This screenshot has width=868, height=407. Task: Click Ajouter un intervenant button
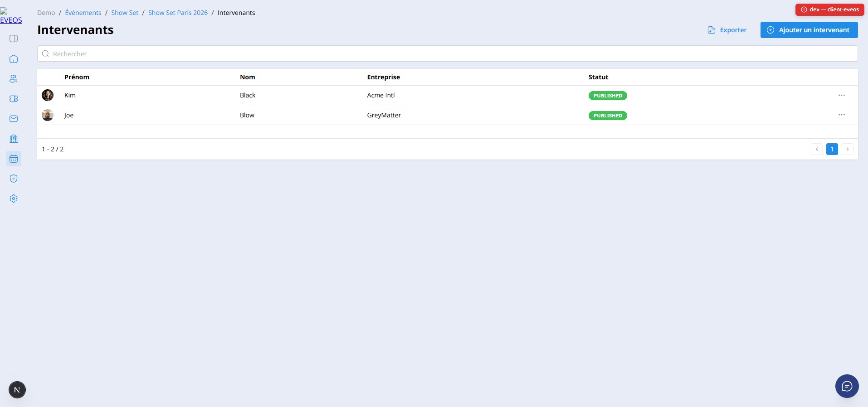809,30
